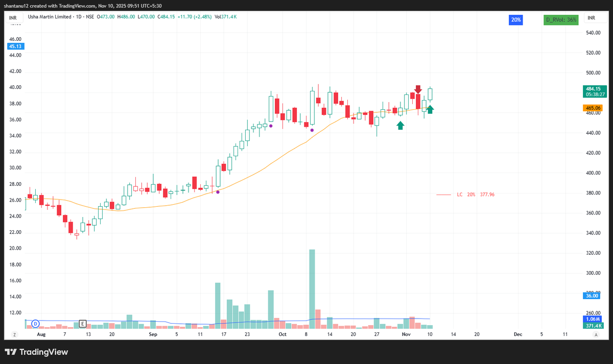Click the low value L470.00
This screenshot has height=364, width=613.
(147, 17)
